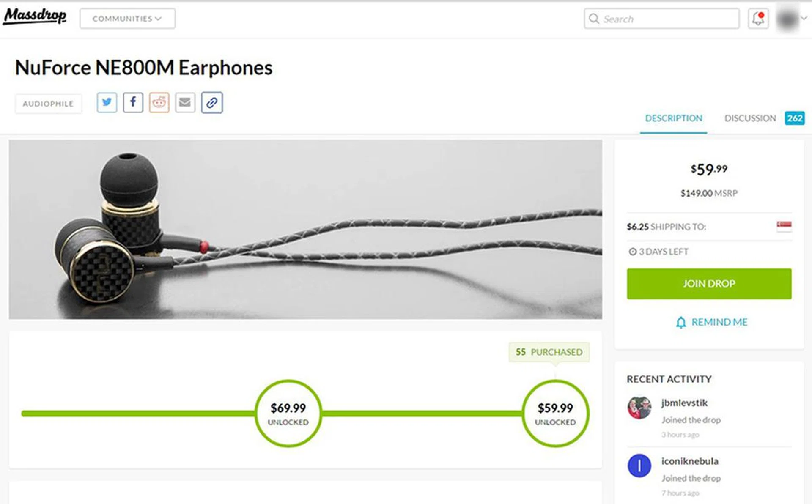Share the drop via email icon

pos(185,102)
